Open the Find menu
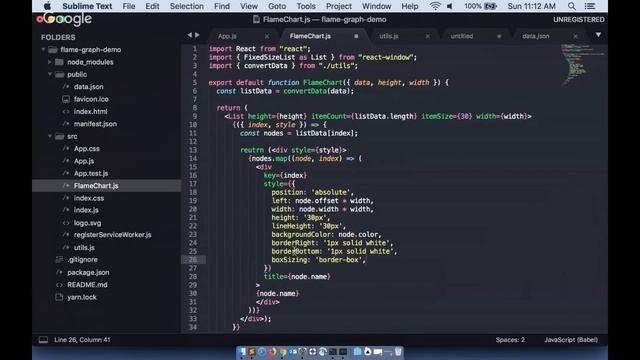640x360 pixels. pos(222,6)
